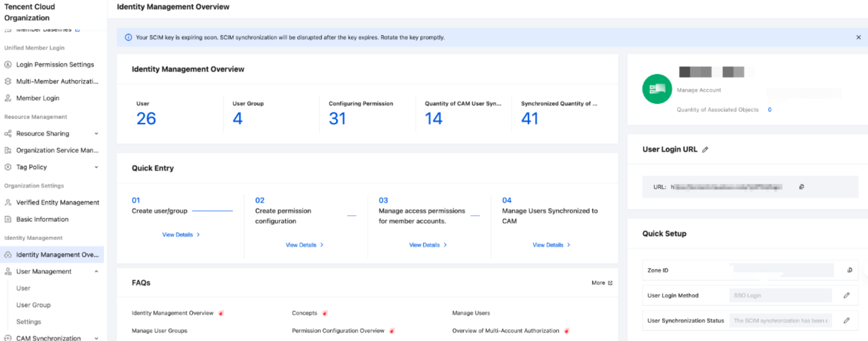Click the Member Login sidebar icon

[x=8, y=98]
